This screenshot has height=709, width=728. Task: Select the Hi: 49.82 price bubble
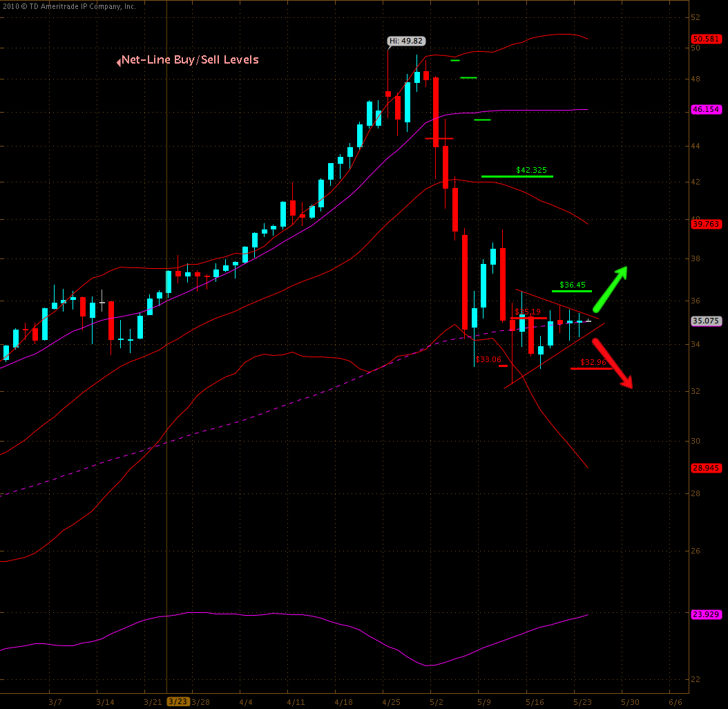click(404, 41)
